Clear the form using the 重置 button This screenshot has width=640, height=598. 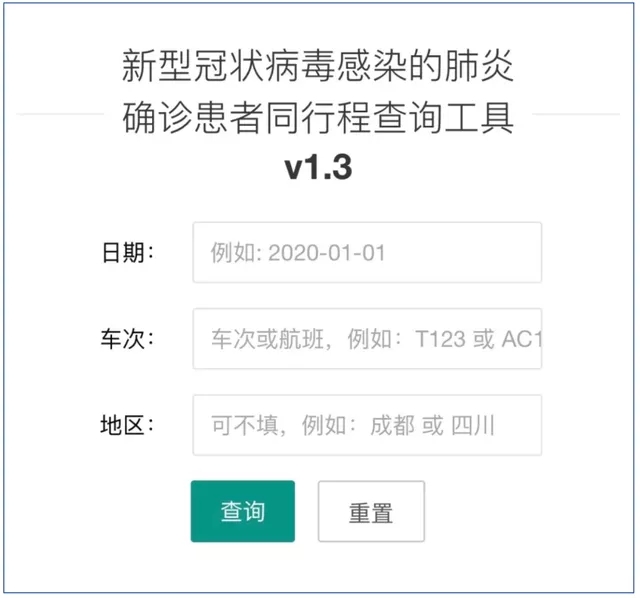(x=371, y=512)
